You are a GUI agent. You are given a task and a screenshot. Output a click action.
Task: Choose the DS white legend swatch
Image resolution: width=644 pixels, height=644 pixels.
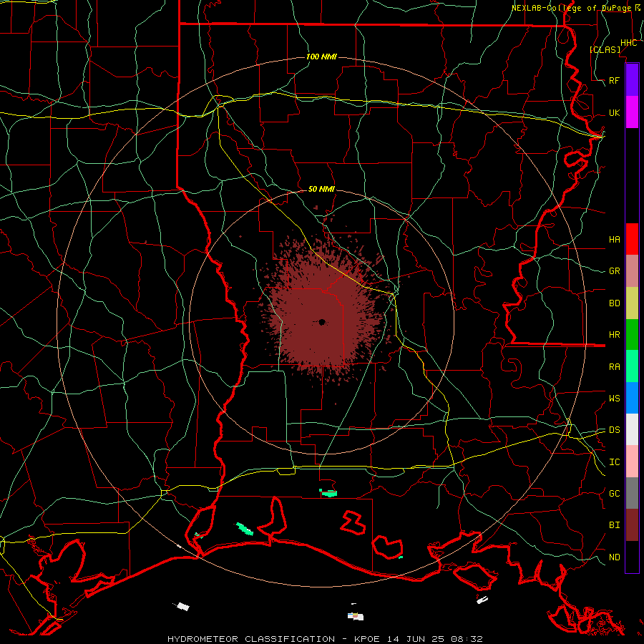pos(632,429)
